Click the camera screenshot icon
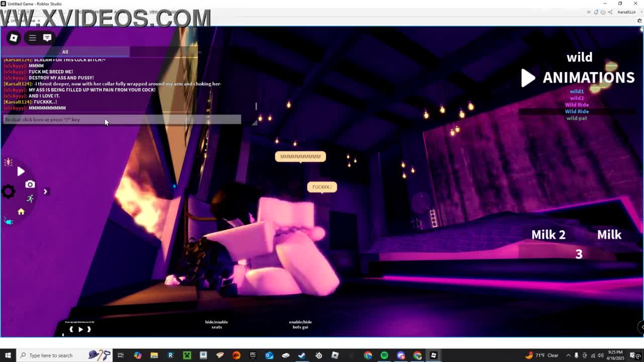This screenshot has height=362, width=644. pos(30,185)
